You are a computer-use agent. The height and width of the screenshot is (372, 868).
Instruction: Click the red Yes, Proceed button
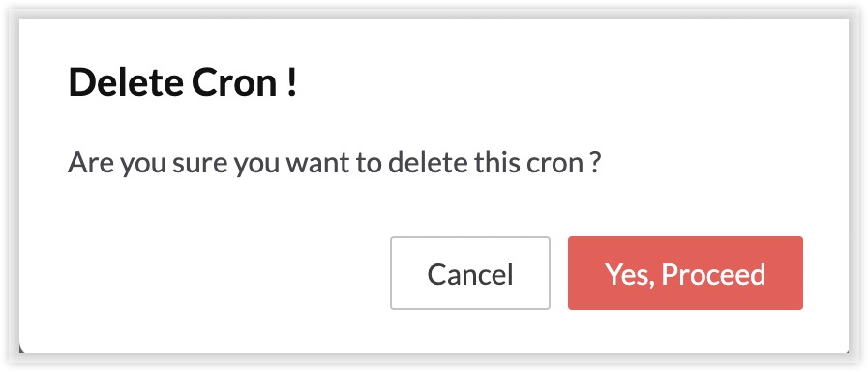(x=685, y=273)
